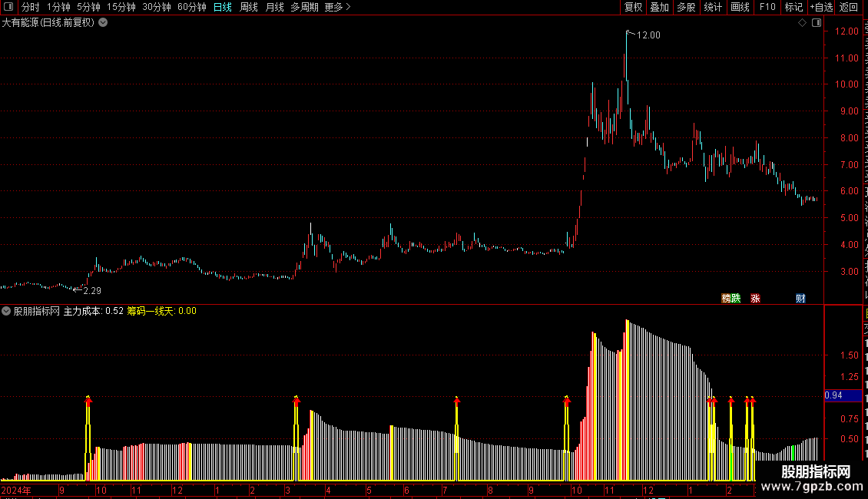868x499 pixels.
Task: Click the 3.00 price axis label
Action: [849, 271]
